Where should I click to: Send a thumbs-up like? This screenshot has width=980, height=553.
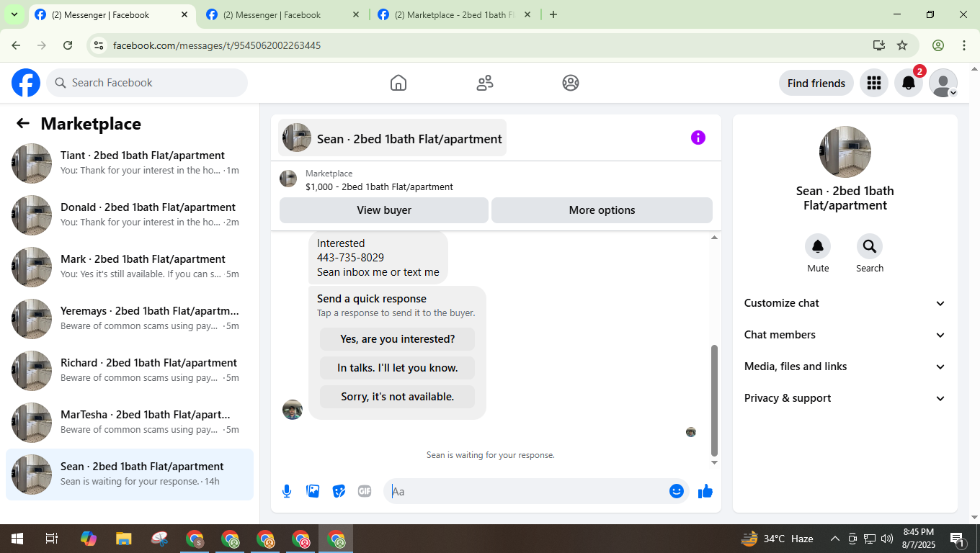coord(705,491)
